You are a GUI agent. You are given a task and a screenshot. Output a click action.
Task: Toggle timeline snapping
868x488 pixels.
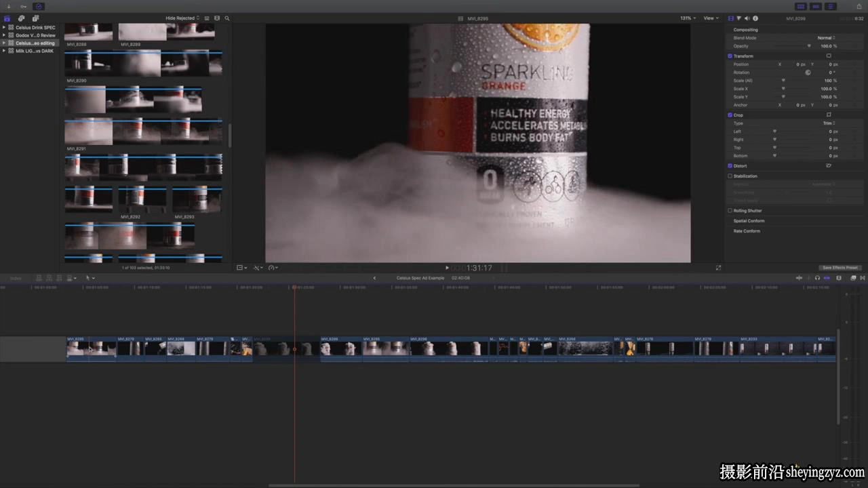pyautogui.click(x=827, y=278)
